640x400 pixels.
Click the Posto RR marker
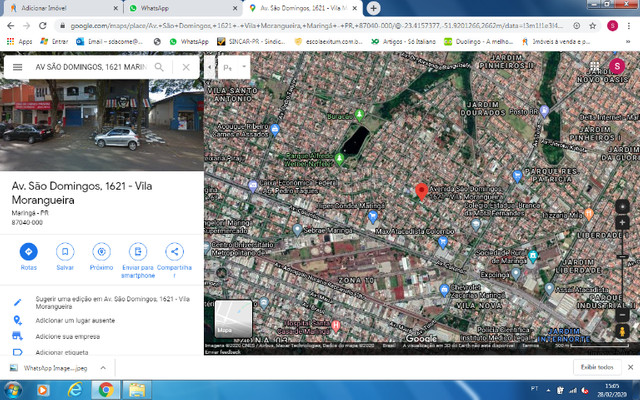click(x=544, y=110)
